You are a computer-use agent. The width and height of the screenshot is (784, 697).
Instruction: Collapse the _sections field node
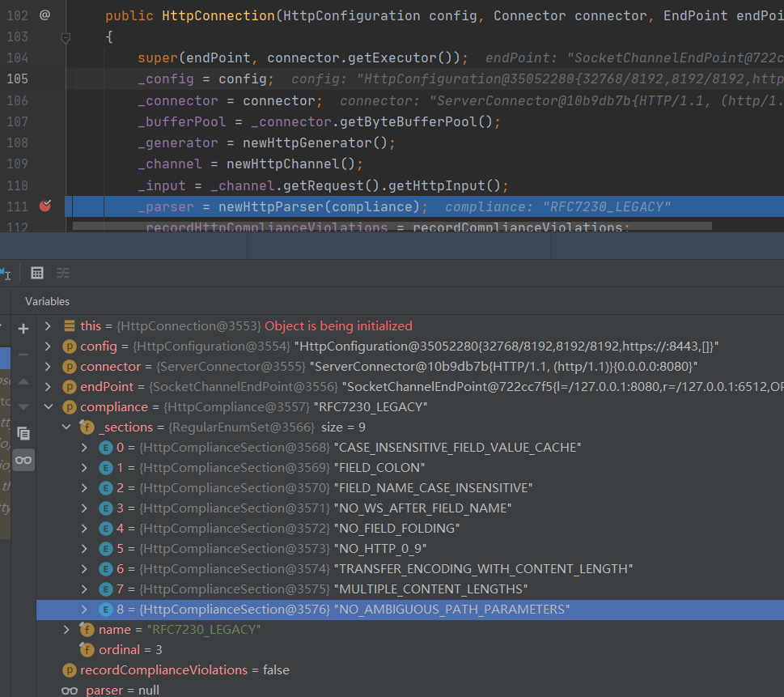tap(67, 427)
